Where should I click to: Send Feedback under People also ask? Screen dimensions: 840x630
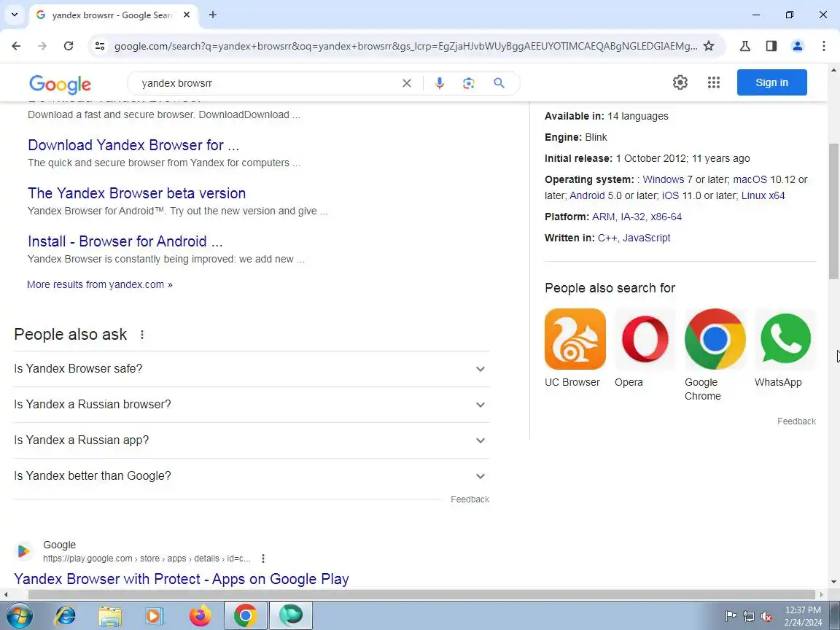(x=470, y=499)
